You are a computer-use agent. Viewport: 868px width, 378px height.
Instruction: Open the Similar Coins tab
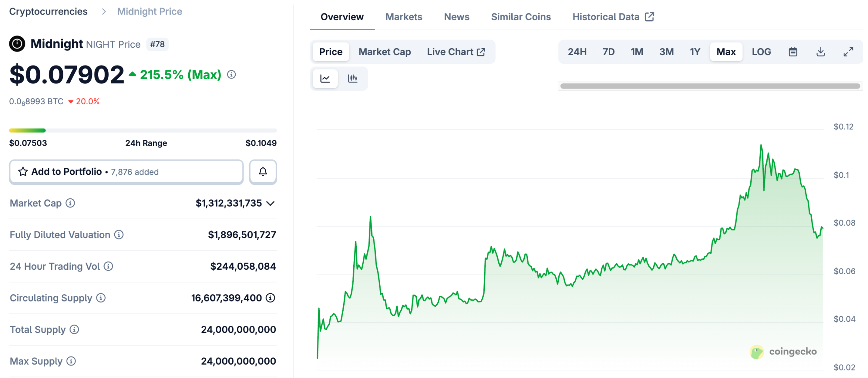click(521, 16)
